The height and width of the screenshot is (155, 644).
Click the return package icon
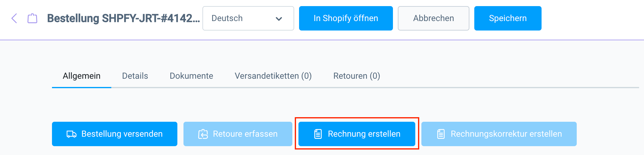203,134
